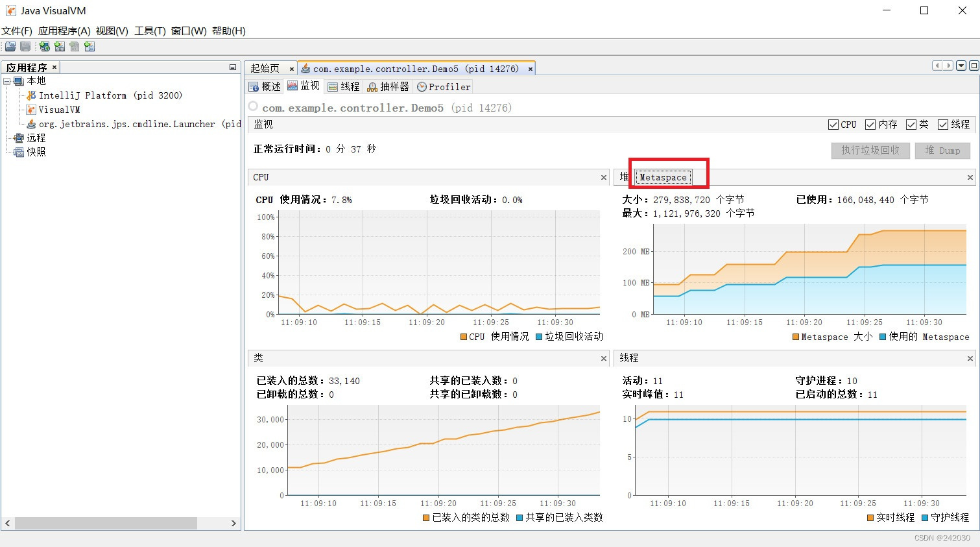The image size is (980, 547).
Task: Close the Metaspace memory chart panel
Action: [x=970, y=177]
